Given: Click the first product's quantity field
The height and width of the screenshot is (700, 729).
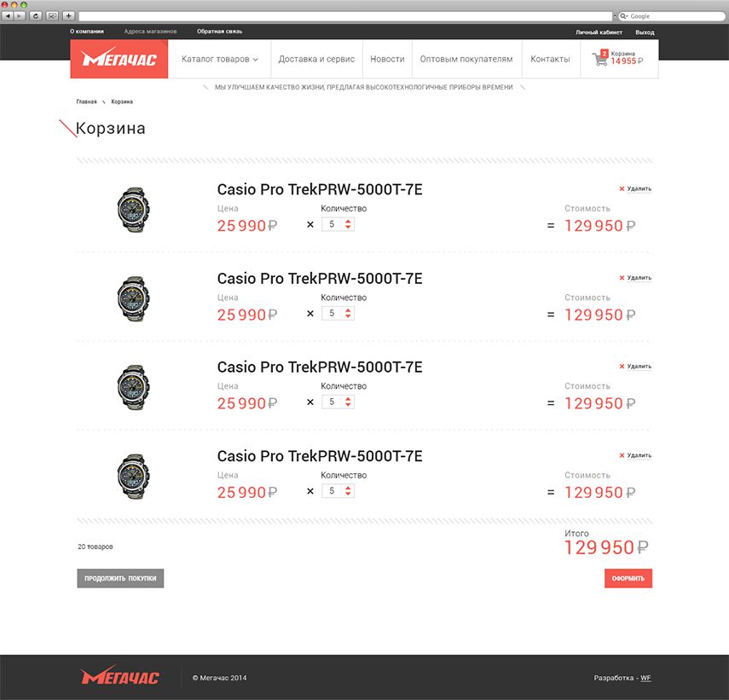Looking at the screenshot, I should pos(332,224).
